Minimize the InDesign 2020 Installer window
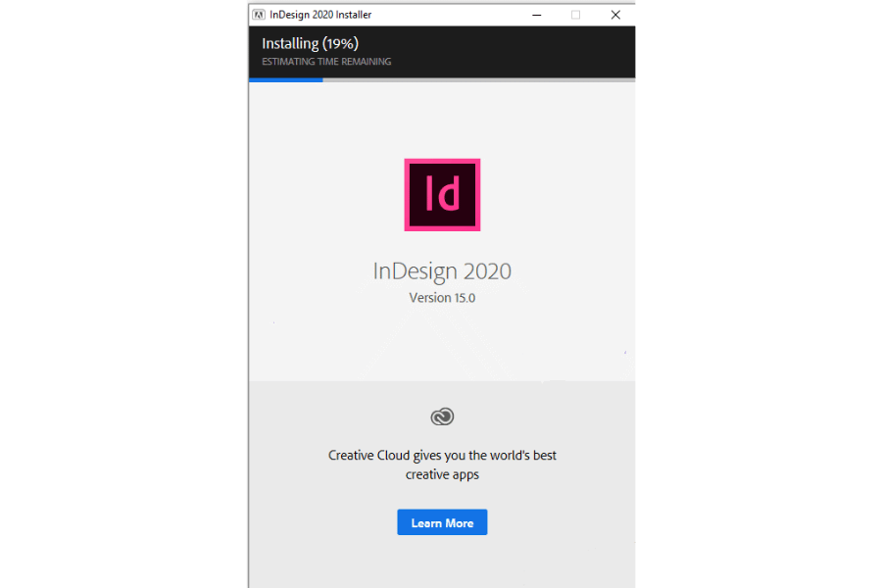Screen dimensions: 882x588 [x=536, y=15]
